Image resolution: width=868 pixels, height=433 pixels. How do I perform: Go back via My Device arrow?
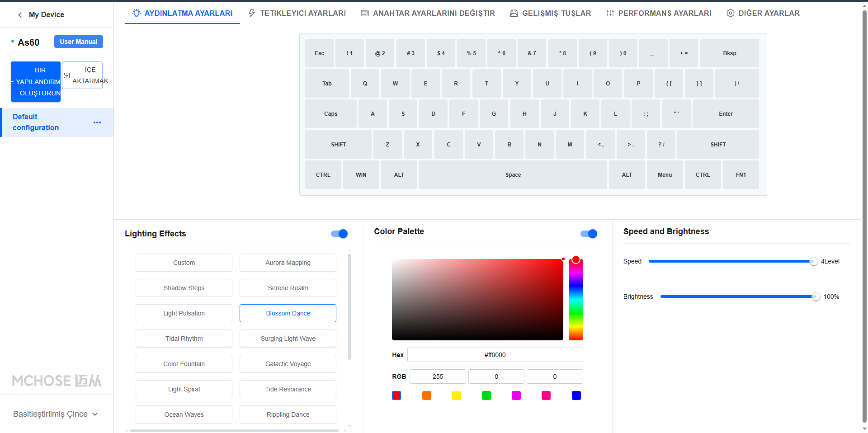(x=20, y=15)
